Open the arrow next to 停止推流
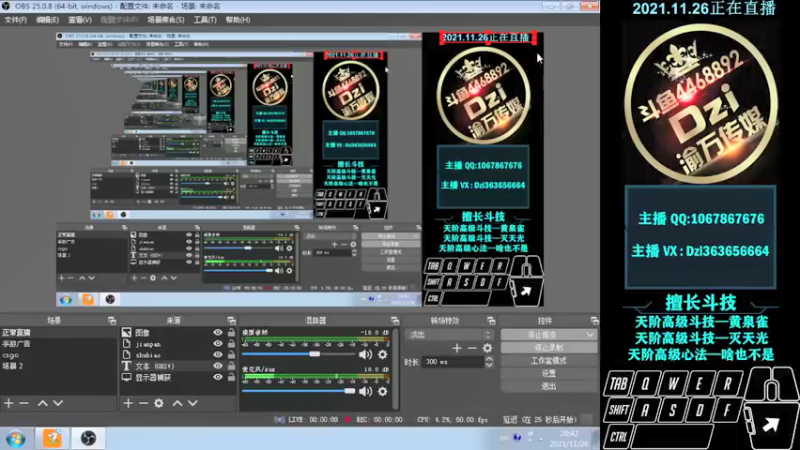Image resolution: width=800 pixels, height=450 pixels. pos(590,335)
